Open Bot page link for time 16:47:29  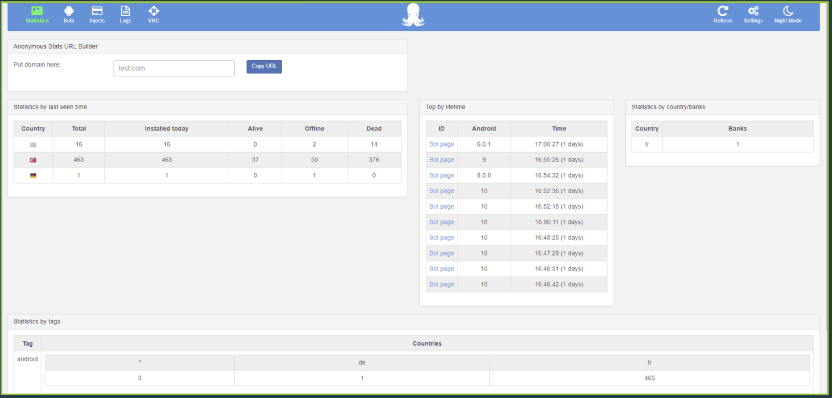tap(441, 253)
